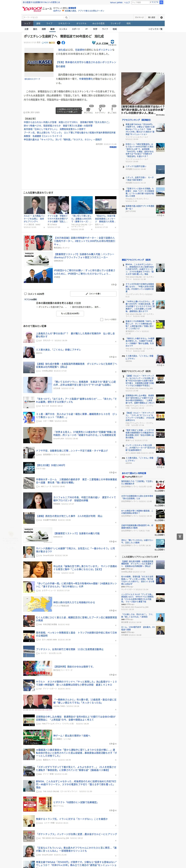
Task: Select the エキスパート navigation tab
Action: point(64,24)
